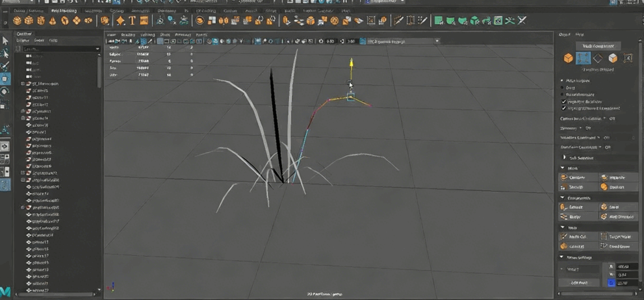Activate the Select tool arrow in toolbox
The width and height of the screenshot is (644, 300).
(x=5, y=40)
